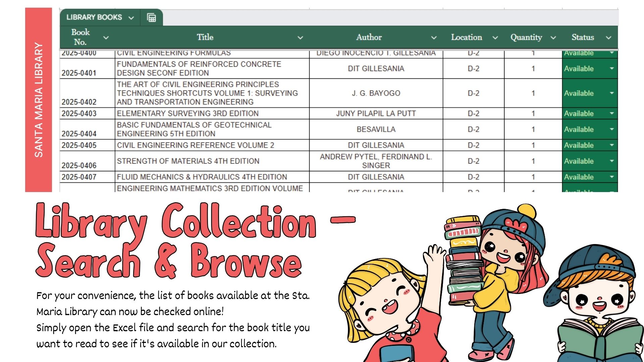This screenshot has width=644, height=362.
Task: Click book number cell 2025-0401
Action: [87, 69]
